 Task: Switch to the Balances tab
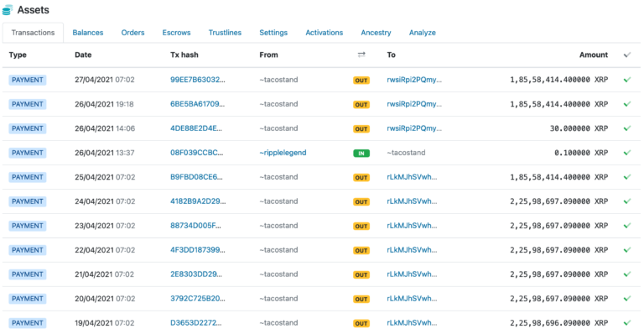(x=88, y=33)
